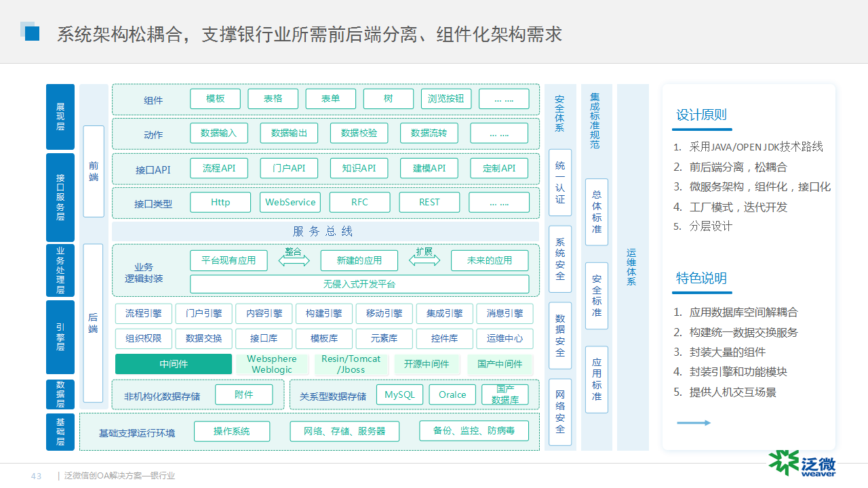Select the 'WebService' interface type box
The image size is (868, 488).
point(290,202)
